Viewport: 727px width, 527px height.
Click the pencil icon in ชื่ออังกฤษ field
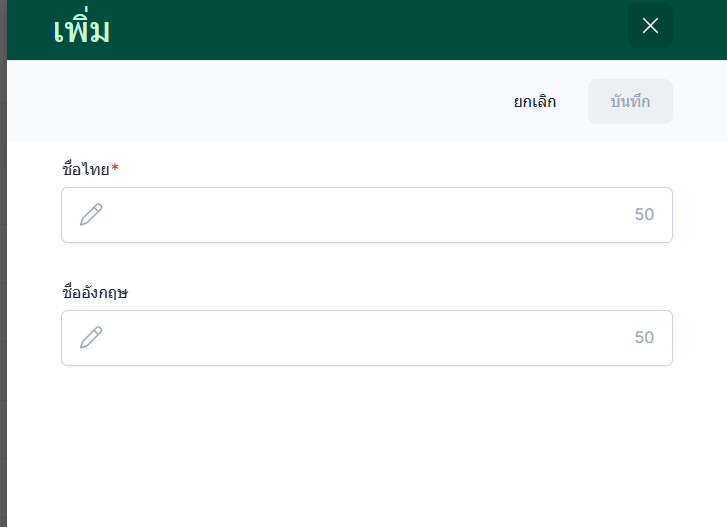(91, 338)
